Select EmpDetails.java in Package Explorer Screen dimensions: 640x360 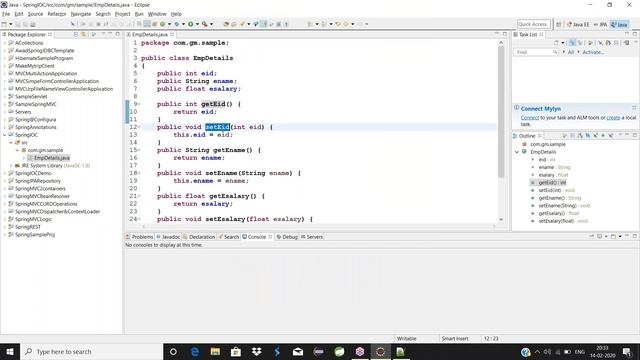point(52,158)
